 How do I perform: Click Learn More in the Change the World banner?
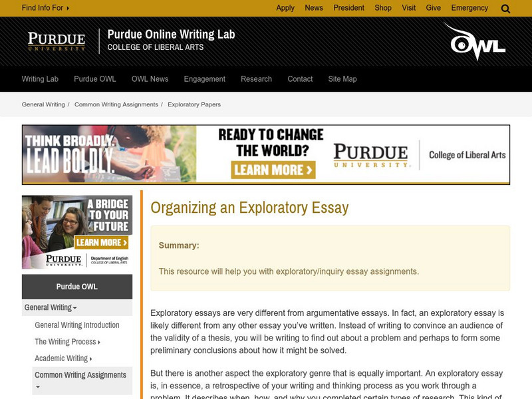(x=273, y=170)
